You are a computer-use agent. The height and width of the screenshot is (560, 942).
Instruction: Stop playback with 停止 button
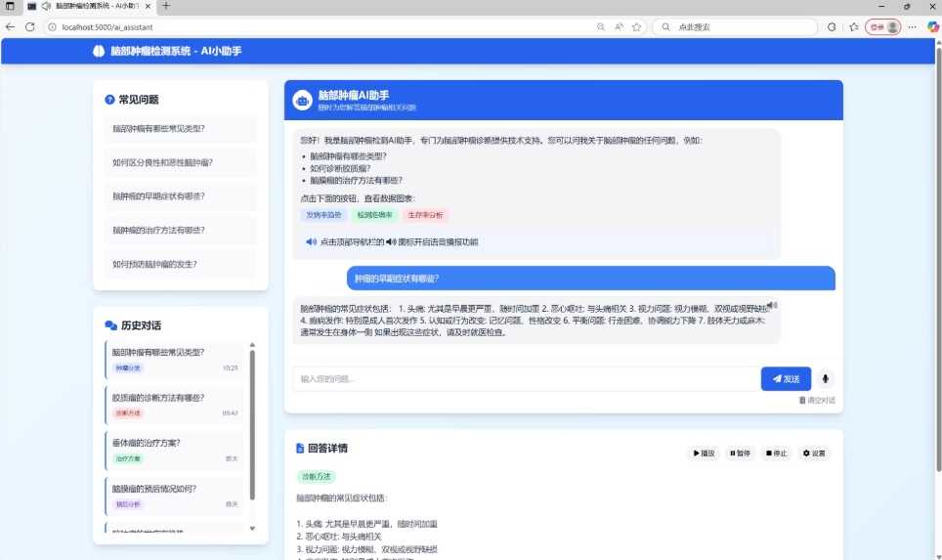pos(776,453)
